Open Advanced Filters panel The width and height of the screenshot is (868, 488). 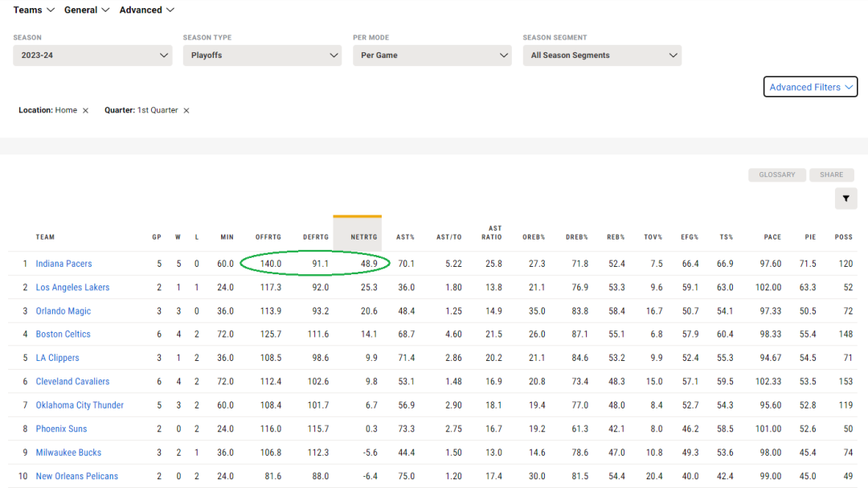click(810, 87)
